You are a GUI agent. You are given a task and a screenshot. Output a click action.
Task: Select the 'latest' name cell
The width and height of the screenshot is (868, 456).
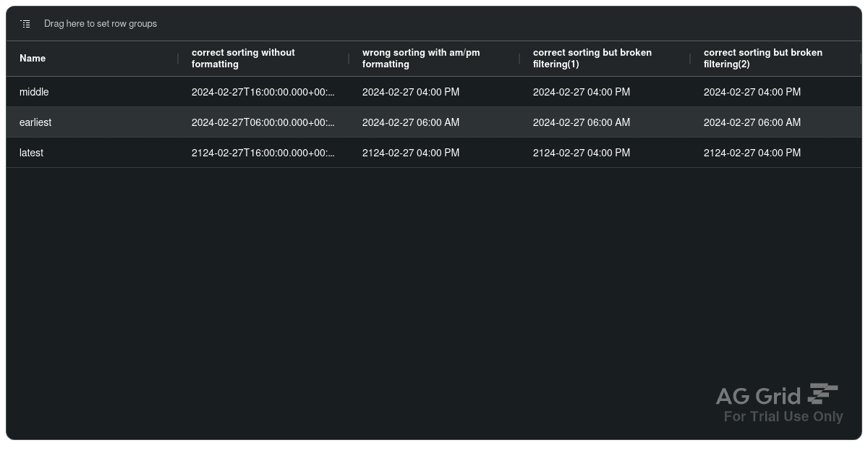92,153
